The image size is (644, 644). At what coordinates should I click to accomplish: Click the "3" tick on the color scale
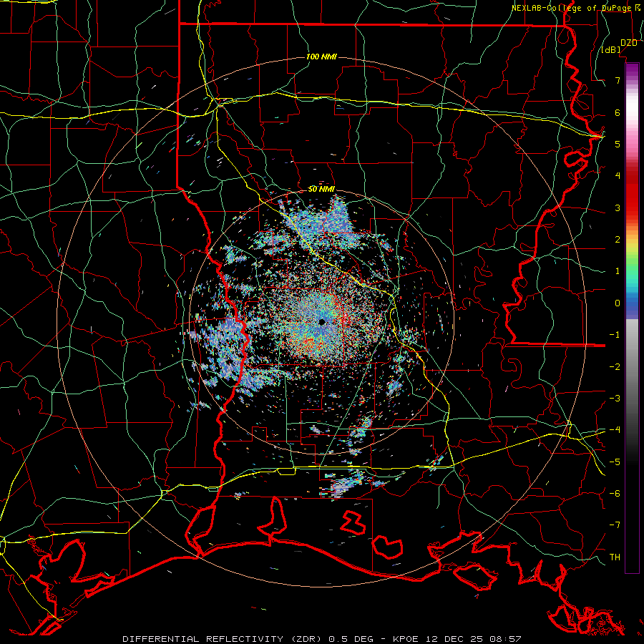pos(618,208)
